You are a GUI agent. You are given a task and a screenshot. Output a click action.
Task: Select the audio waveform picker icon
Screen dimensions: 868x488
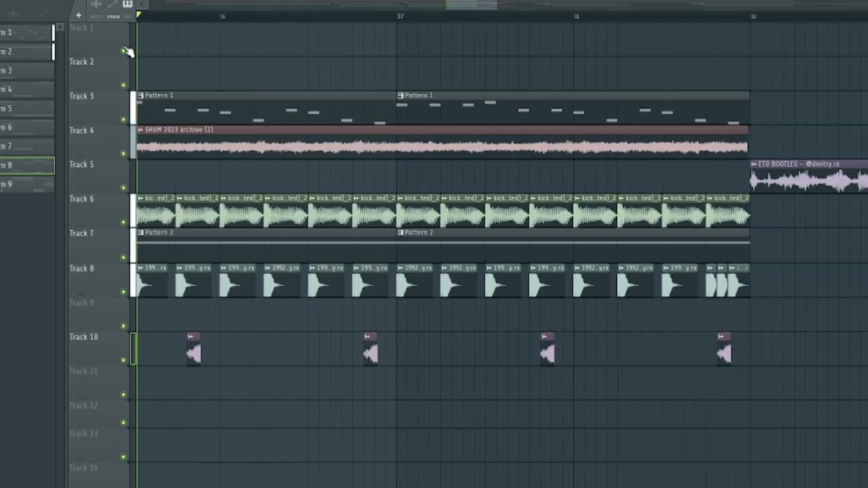pos(96,4)
